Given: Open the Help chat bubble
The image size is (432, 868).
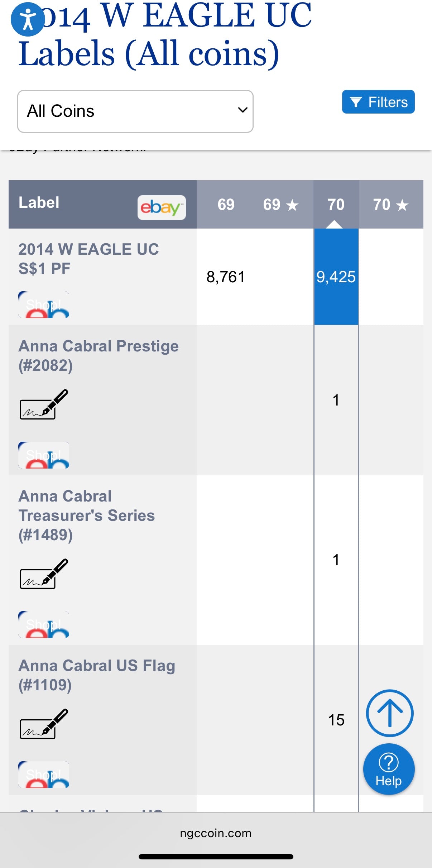Looking at the screenshot, I should click(x=389, y=769).
